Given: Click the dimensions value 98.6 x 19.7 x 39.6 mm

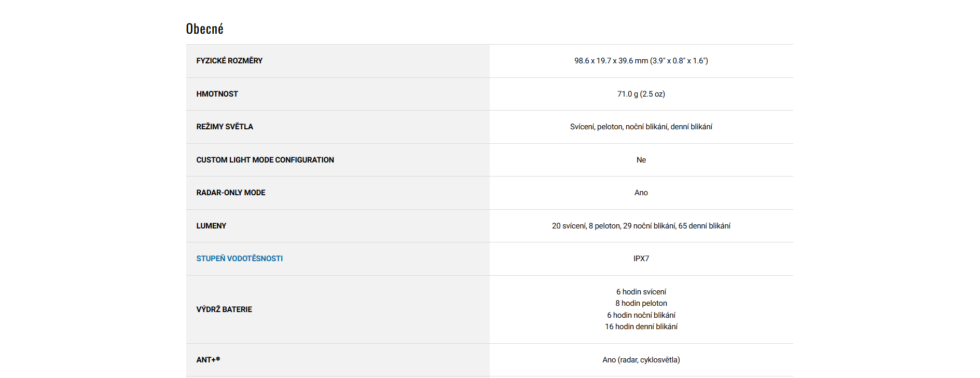Looking at the screenshot, I should tap(641, 61).
